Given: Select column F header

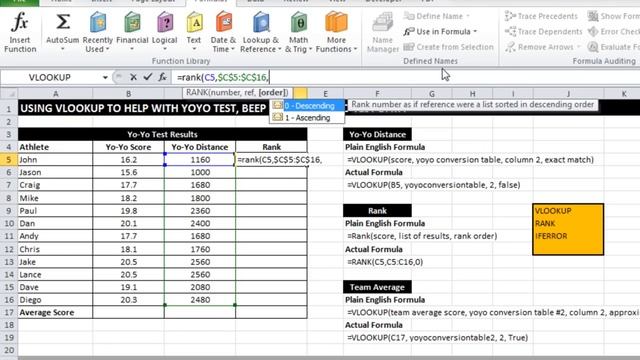Looking at the screenshot, I should pos(377,94).
